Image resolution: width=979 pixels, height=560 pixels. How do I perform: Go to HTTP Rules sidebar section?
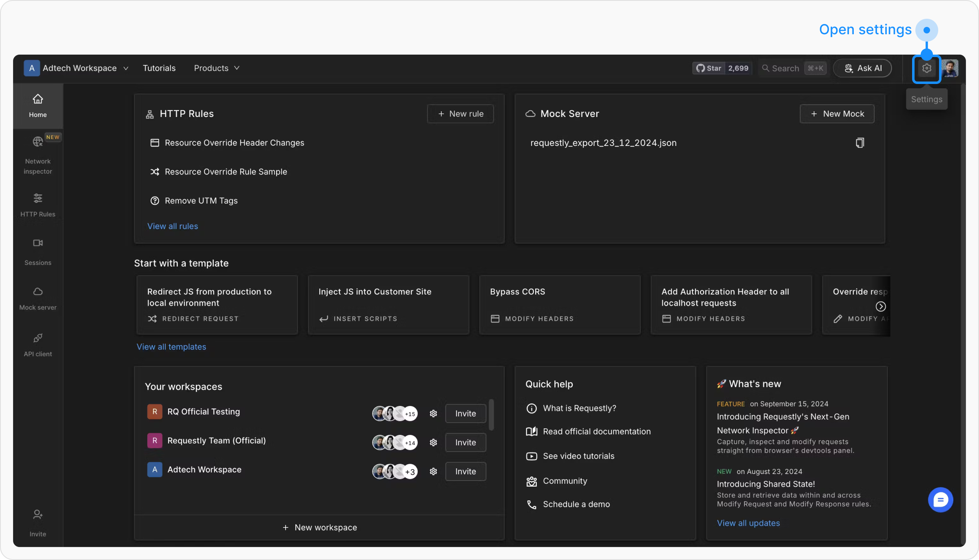tap(38, 205)
